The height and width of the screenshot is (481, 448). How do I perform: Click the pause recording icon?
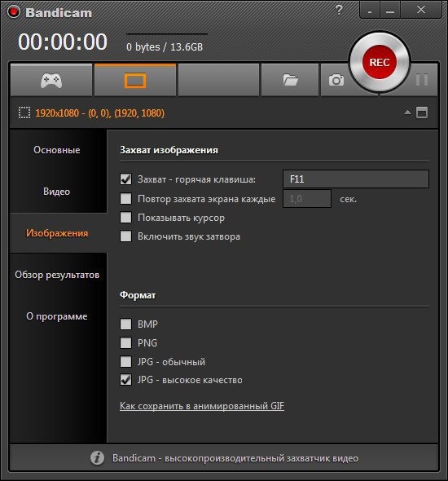pos(422,80)
